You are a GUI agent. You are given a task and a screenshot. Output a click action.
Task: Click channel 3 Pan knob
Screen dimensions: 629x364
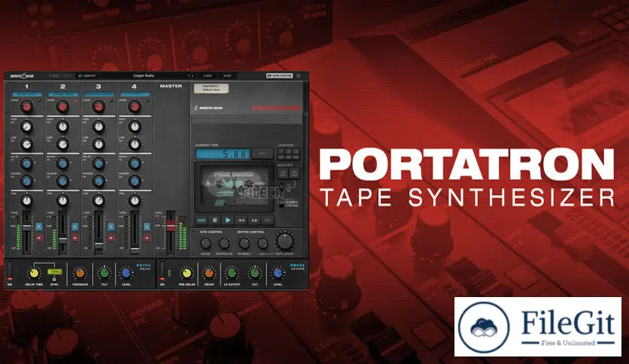99,201
